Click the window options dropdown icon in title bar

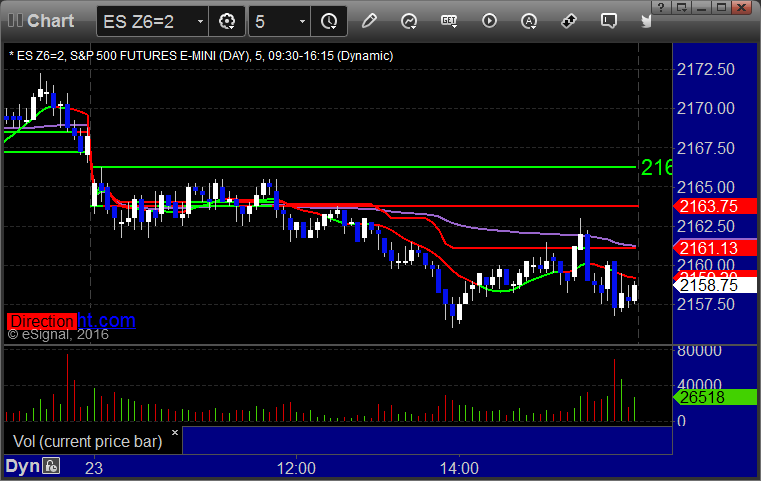682,7
